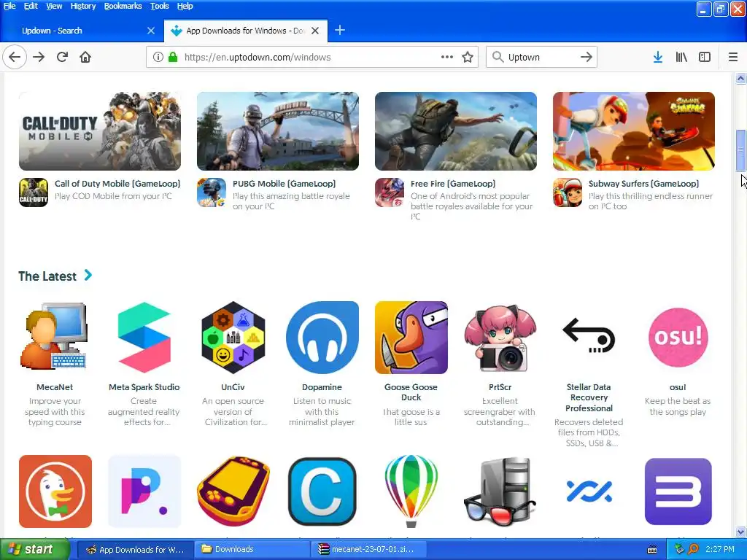
Task: Open the PrtScr camera girl icon
Action: 500,339
